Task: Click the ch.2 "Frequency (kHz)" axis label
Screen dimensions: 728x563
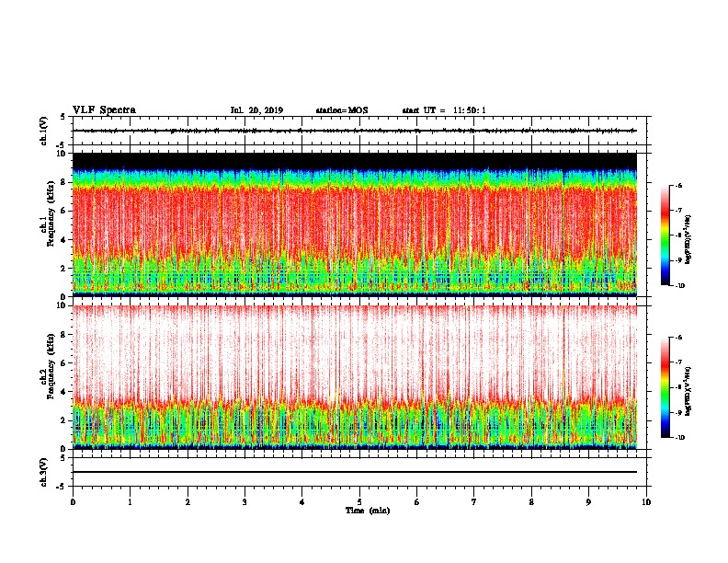Action: (51, 366)
